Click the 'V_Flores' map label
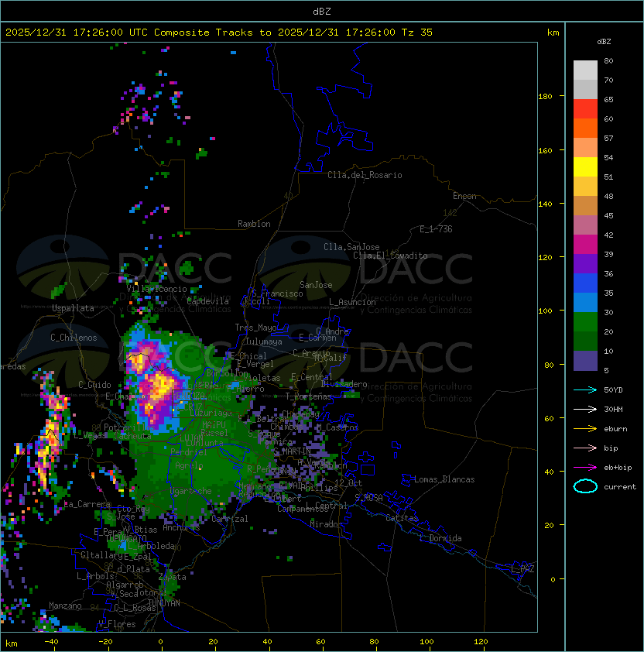 click(117, 624)
